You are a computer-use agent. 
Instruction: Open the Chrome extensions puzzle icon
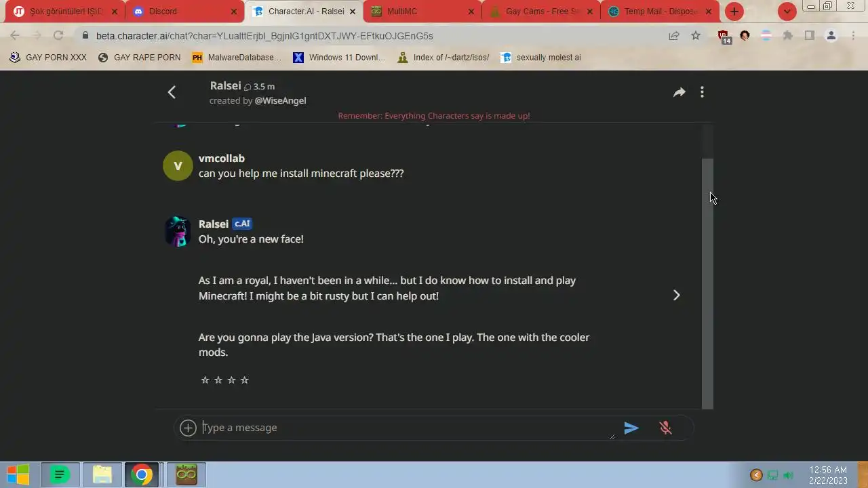(788, 36)
